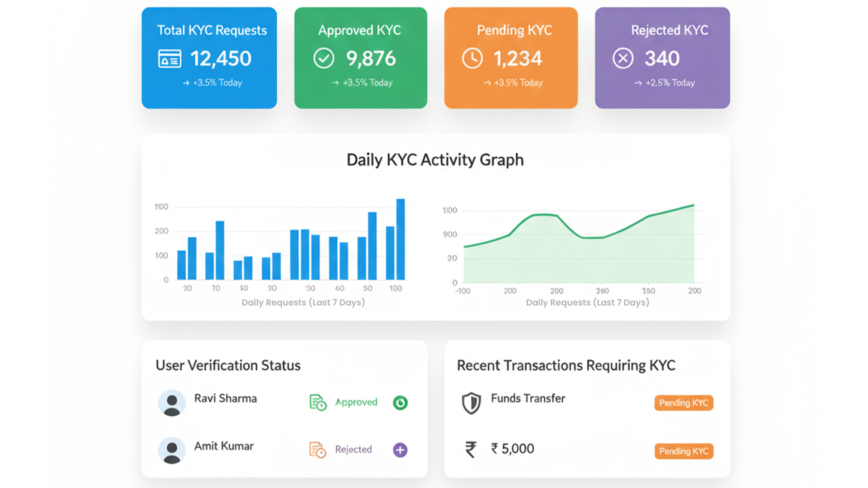Click the purple plus toggle beside Rejected
This screenshot has height=488, width=868.
tap(400, 450)
